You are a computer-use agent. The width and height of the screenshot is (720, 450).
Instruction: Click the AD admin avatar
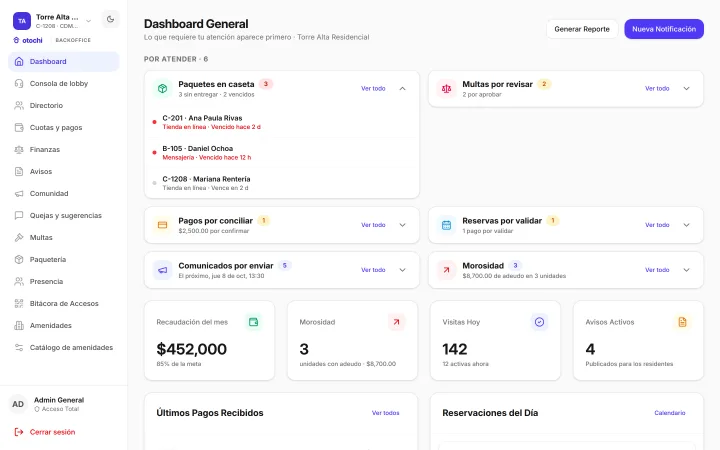pos(18,404)
